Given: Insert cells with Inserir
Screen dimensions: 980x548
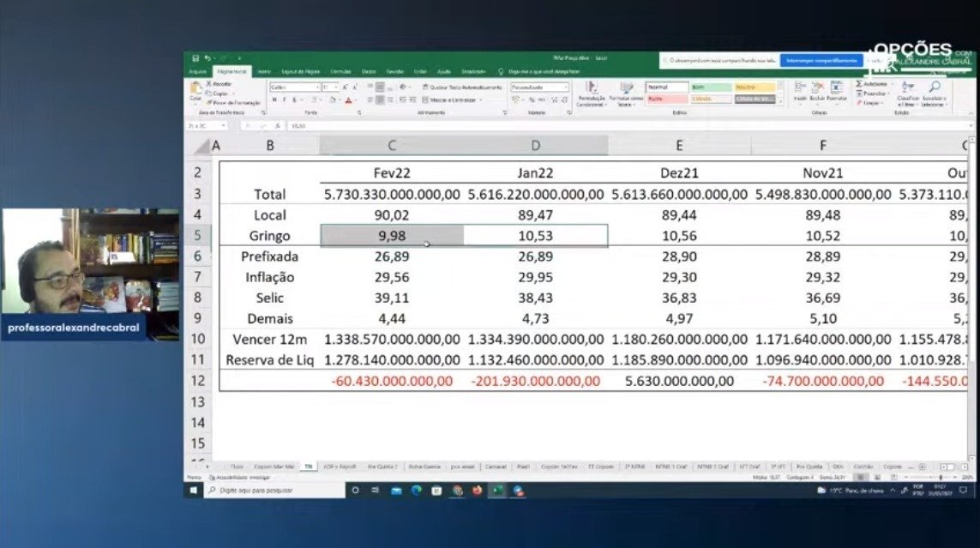Looking at the screenshot, I should click(800, 92).
